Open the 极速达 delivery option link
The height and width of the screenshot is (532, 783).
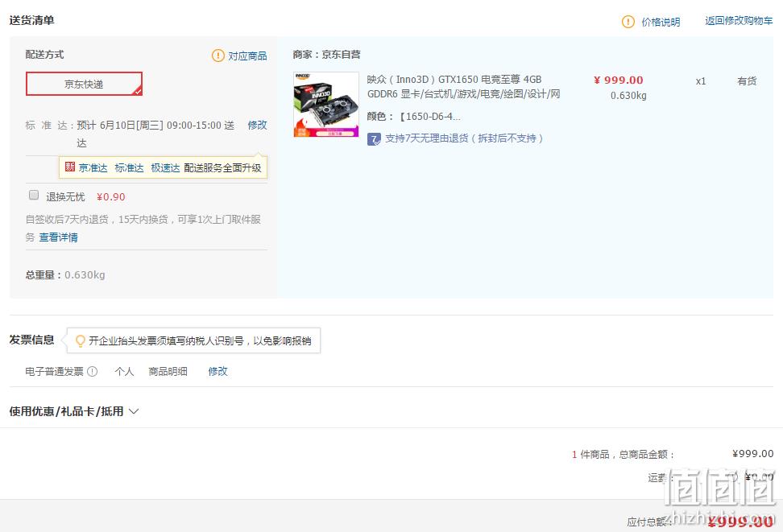tap(165, 167)
